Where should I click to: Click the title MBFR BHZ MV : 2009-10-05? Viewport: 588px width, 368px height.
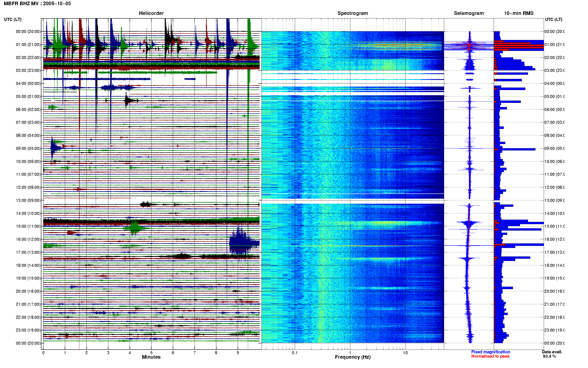[37, 4]
